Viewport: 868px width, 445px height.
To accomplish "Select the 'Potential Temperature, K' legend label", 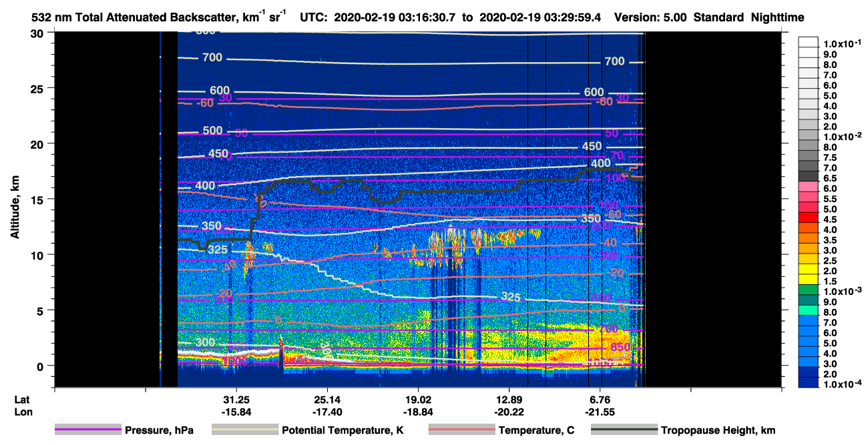I will pos(343,430).
